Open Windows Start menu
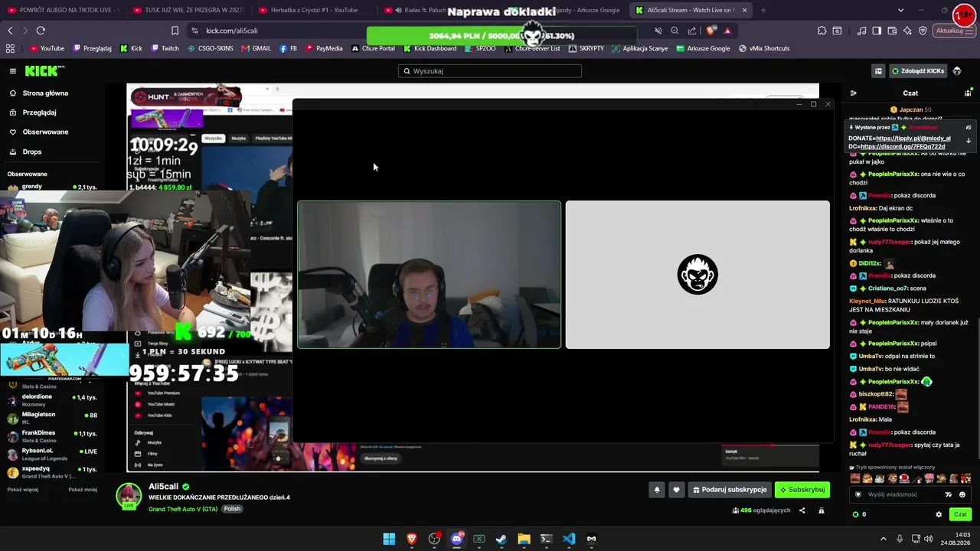The image size is (980, 551). [x=389, y=539]
